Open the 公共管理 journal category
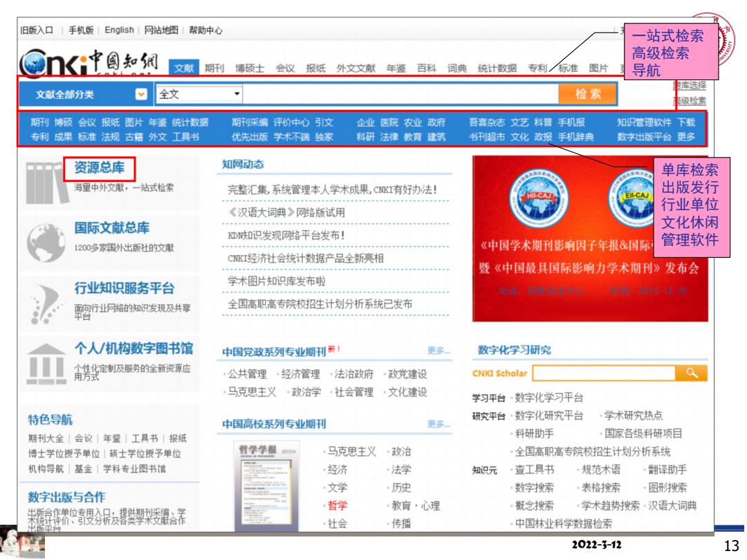The image size is (747, 560). (247, 374)
